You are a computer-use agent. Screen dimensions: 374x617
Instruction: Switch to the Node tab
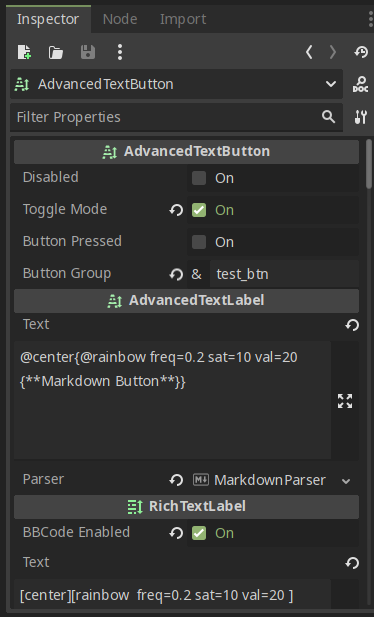point(120,19)
